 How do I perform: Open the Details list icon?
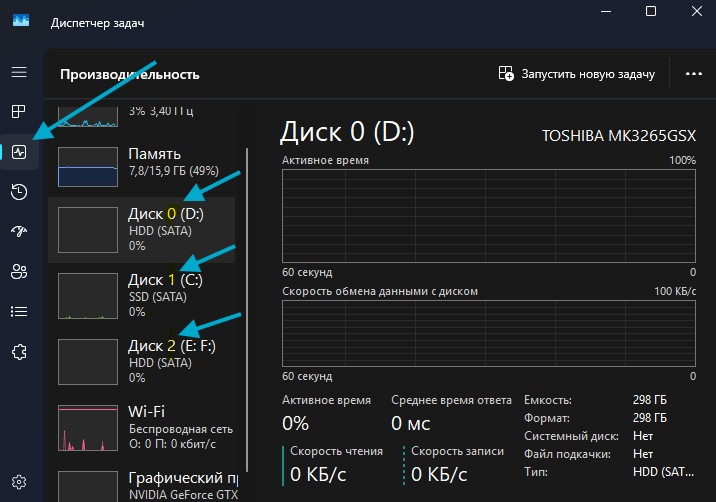[19, 312]
